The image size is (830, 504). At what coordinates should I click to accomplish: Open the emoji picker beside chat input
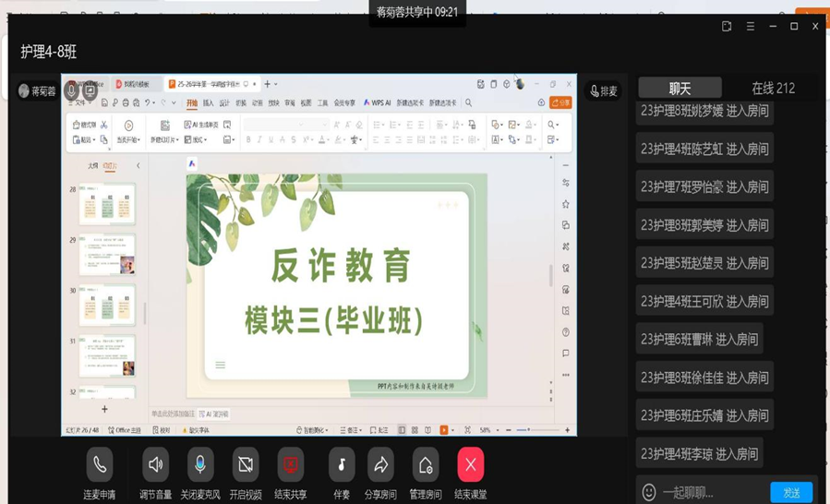point(649,492)
